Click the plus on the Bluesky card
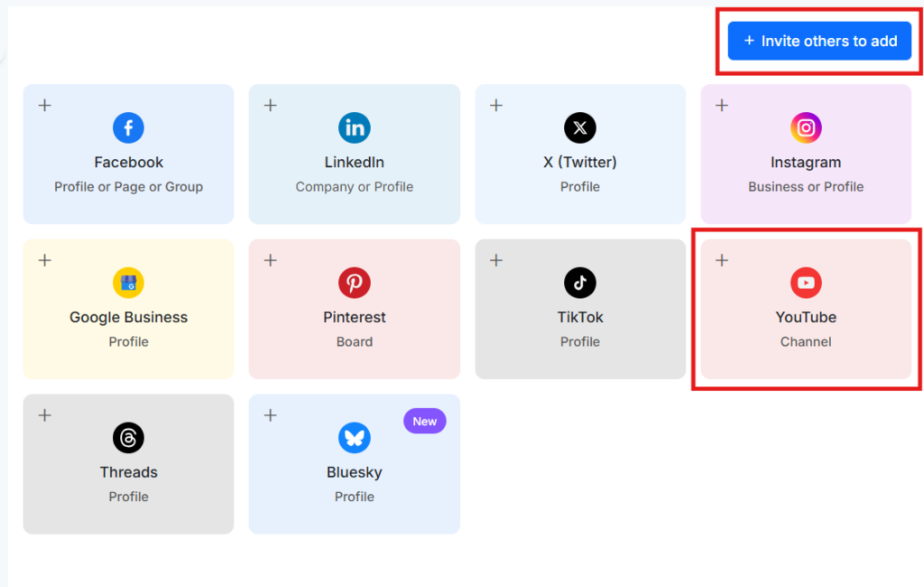 [x=270, y=415]
